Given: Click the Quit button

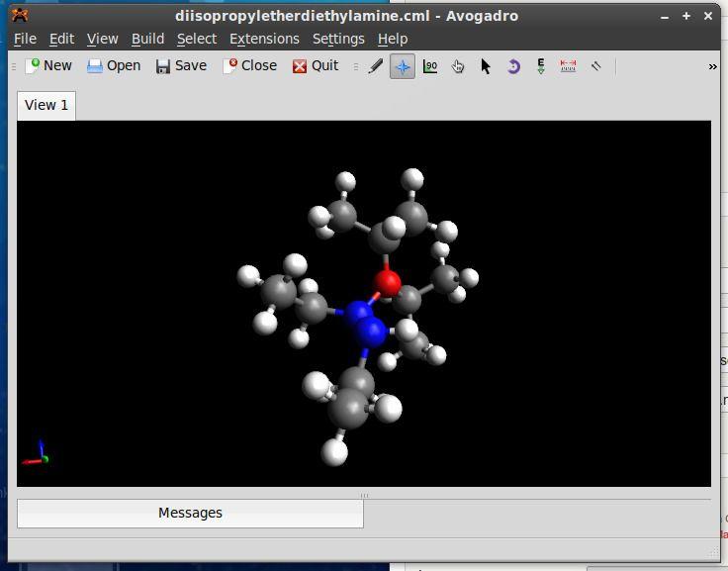Looking at the screenshot, I should (316, 65).
